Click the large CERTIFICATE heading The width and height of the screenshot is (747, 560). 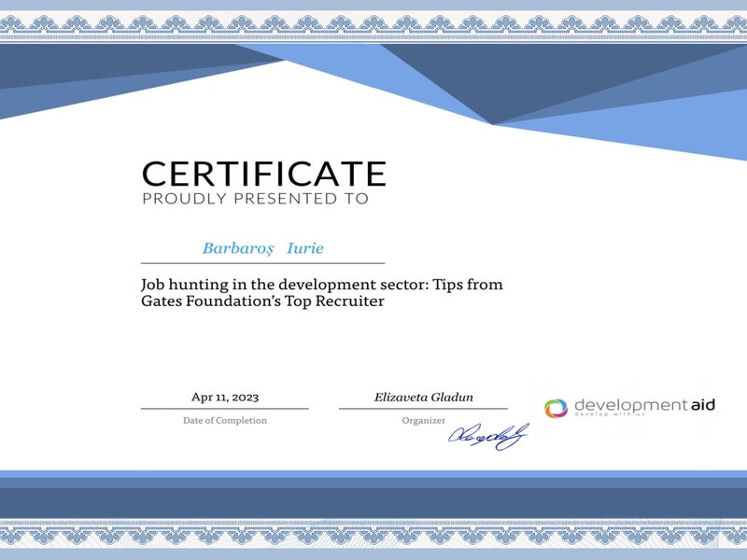pos(263,174)
